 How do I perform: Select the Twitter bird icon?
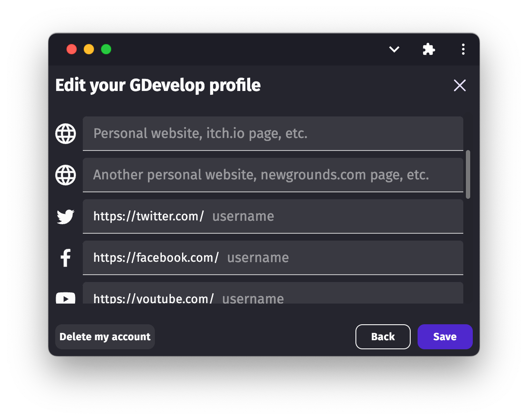pyautogui.click(x=66, y=216)
